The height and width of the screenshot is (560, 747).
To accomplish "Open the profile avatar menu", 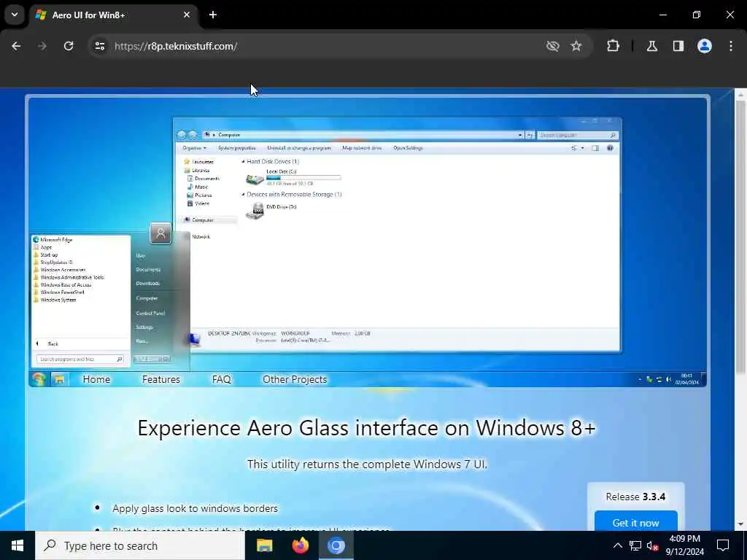I will click(705, 46).
